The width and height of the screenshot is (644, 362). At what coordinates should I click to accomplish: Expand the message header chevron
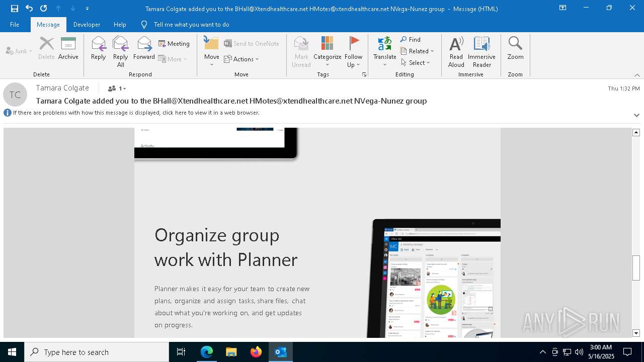(636, 115)
